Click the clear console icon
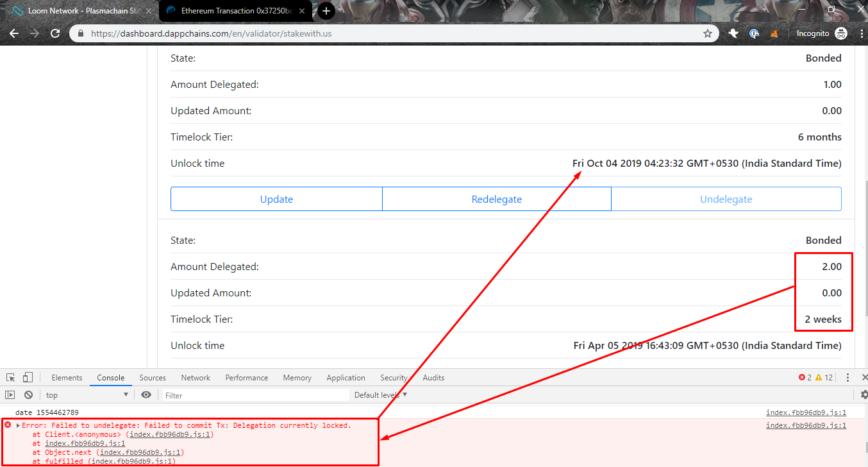 (28, 395)
